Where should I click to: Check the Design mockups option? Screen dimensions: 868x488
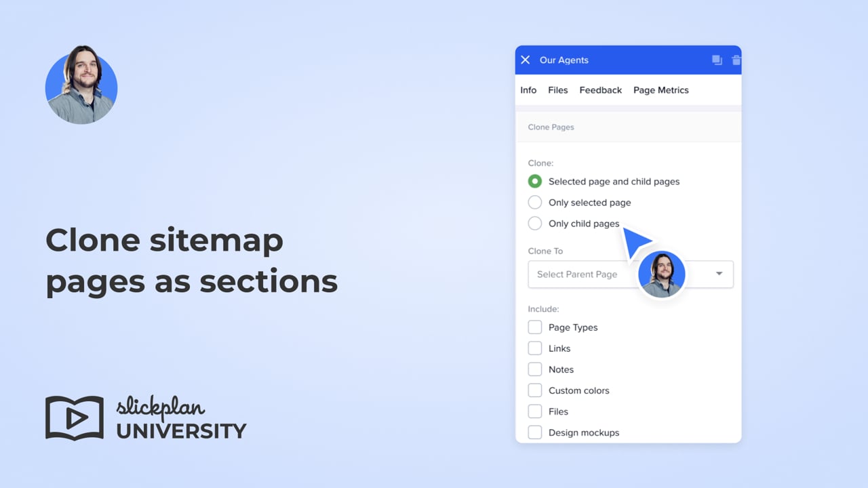pos(535,432)
